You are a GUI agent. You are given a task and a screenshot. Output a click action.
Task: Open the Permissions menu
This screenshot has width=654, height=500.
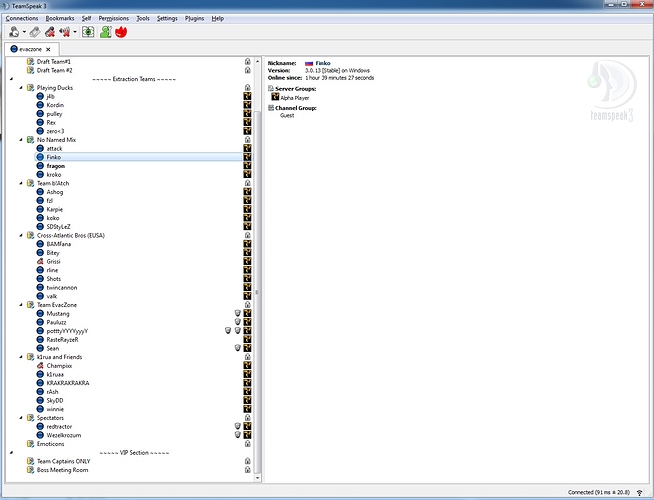[113, 18]
